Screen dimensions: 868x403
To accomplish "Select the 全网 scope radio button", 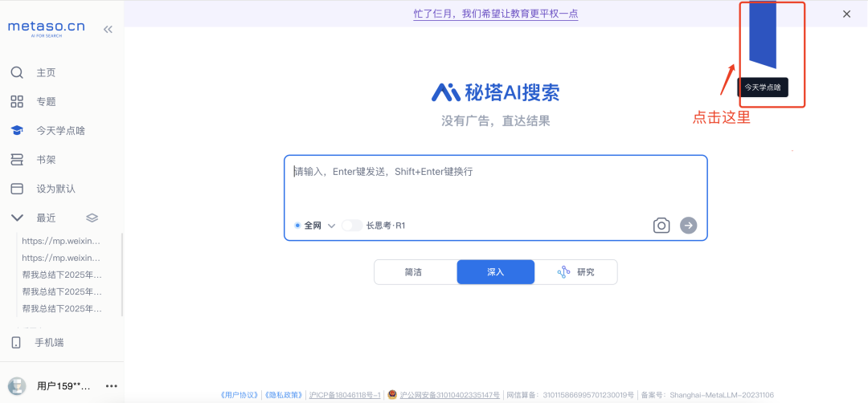I will tap(297, 226).
